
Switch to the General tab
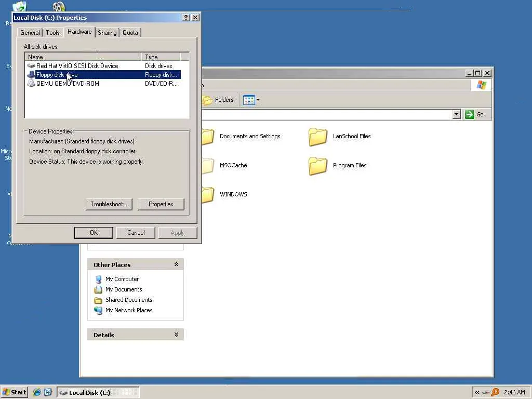point(30,33)
